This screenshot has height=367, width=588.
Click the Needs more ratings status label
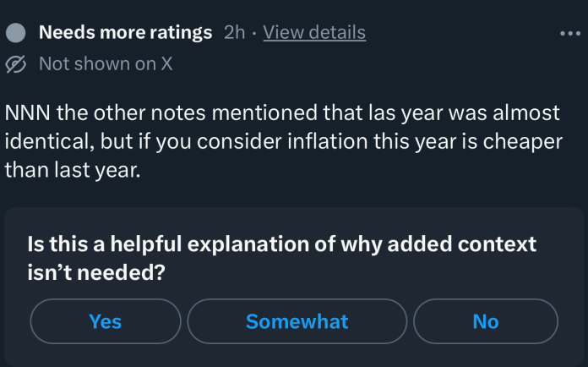point(126,33)
